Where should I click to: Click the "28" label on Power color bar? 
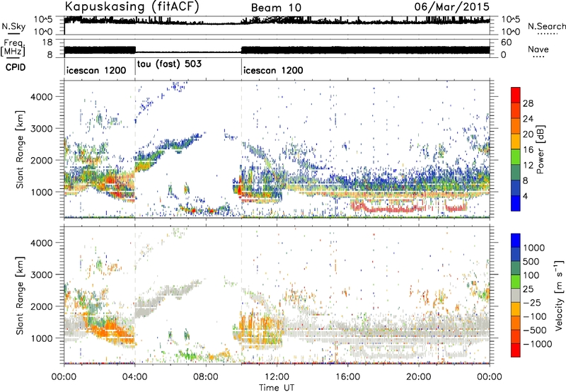(x=528, y=103)
